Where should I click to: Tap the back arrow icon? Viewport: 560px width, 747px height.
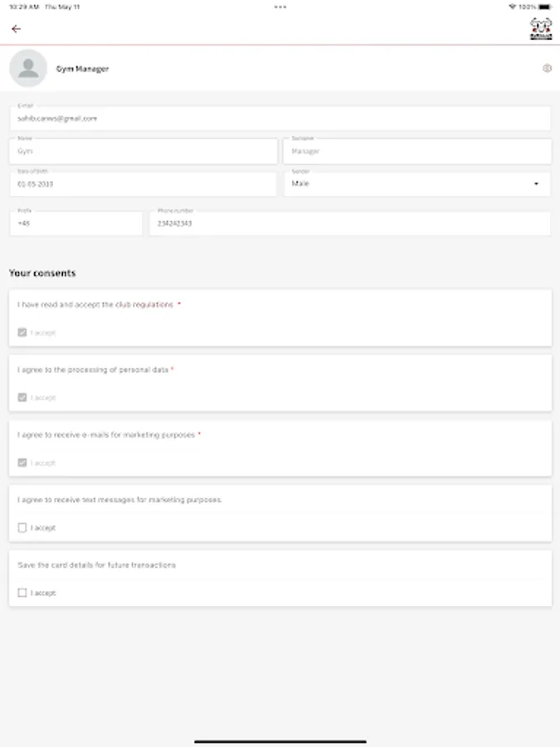(16, 29)
